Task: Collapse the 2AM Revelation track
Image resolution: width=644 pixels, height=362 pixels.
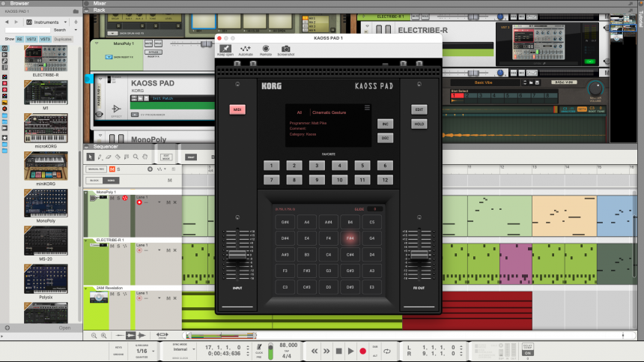Action: click(86, 289)
